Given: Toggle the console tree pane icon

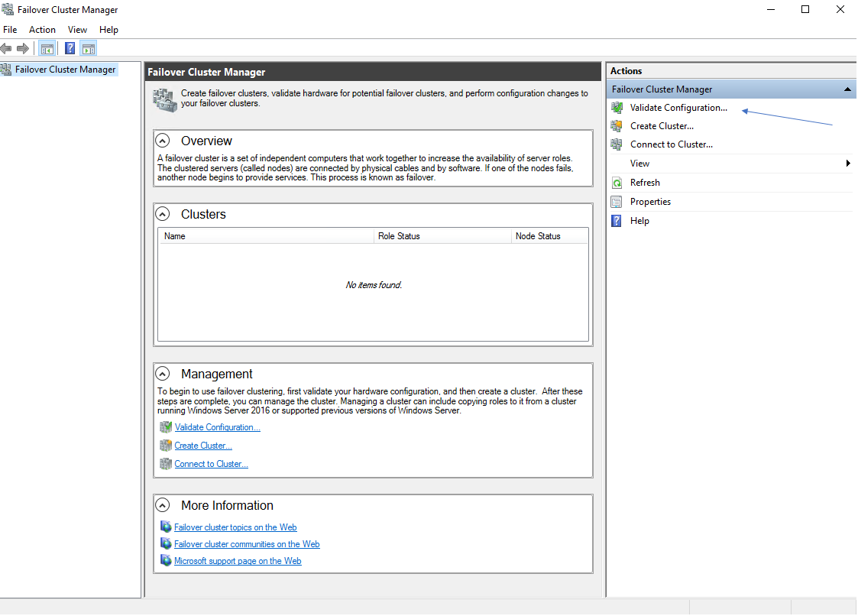Looking at the screenshot, I should point(47,49).
